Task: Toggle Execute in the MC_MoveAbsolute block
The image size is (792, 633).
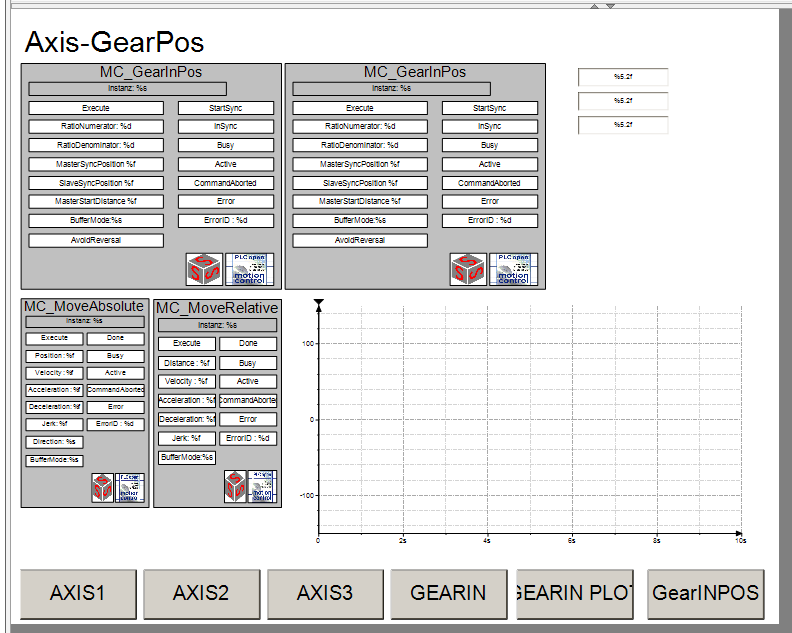Action: pyautogui.click(x=55, y=339)
